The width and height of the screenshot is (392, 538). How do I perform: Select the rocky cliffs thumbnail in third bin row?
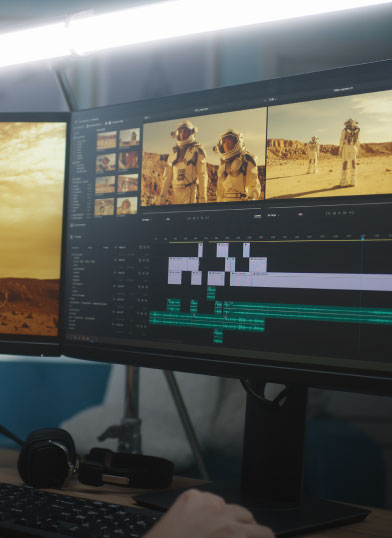[128, 183]
